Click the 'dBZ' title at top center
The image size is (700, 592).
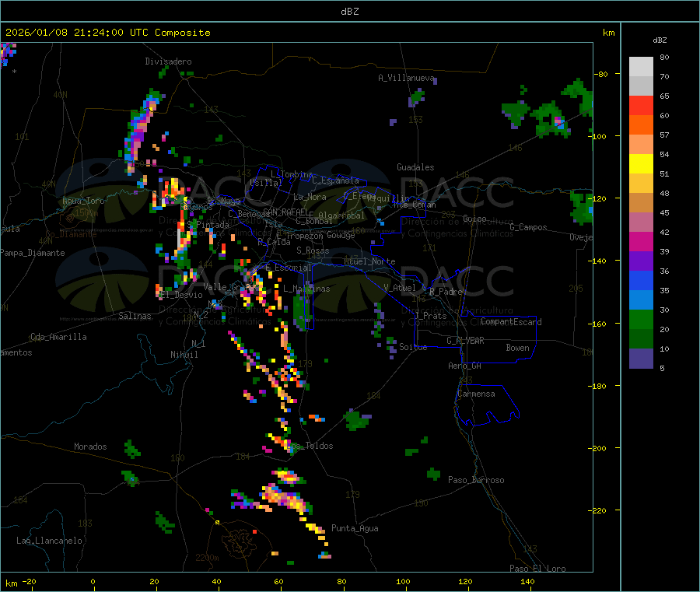point(349,12)
